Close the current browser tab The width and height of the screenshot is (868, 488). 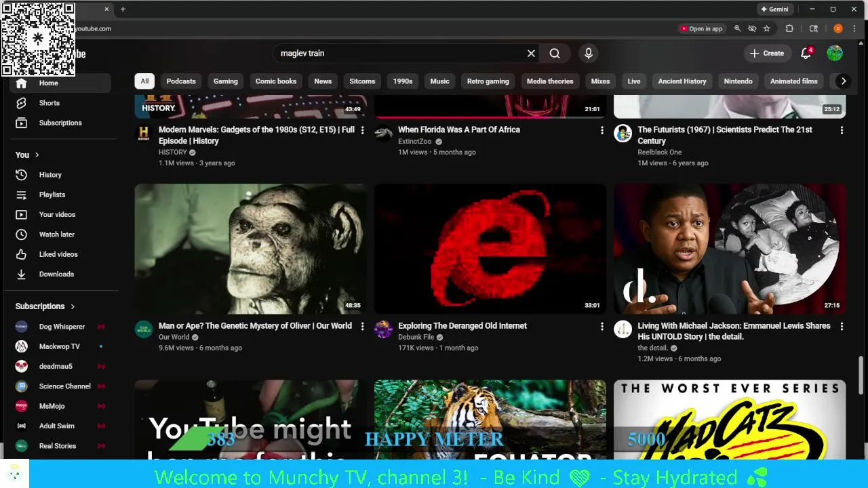pyautogui.click(x=106, y=9)
